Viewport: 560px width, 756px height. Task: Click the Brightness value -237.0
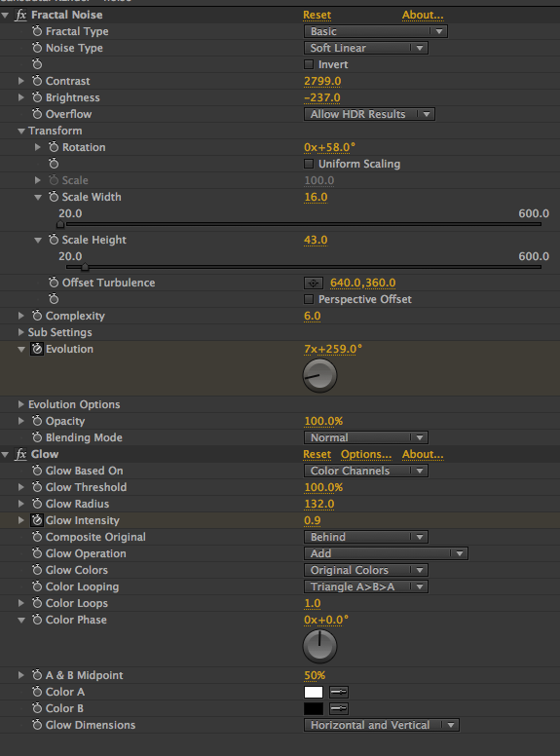322,97
